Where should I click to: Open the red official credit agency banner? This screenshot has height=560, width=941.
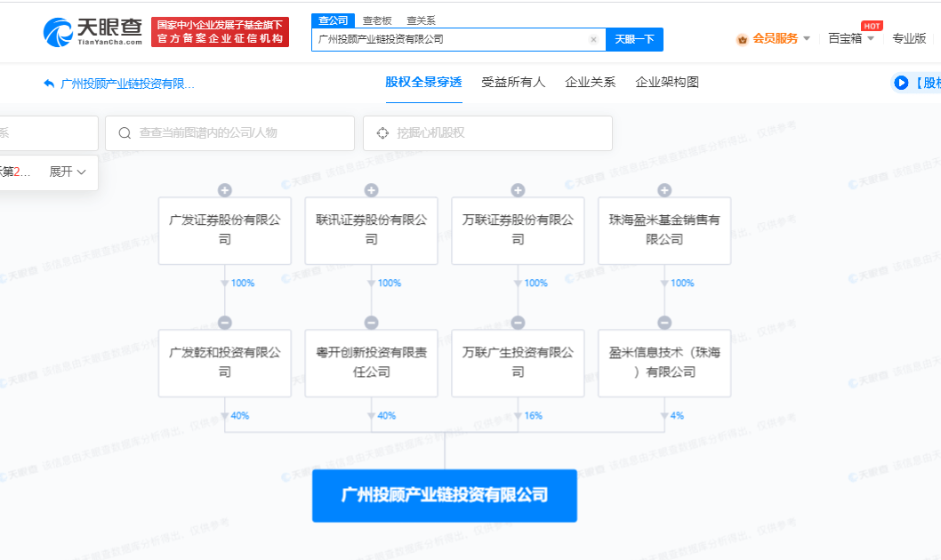coord(220,32)
